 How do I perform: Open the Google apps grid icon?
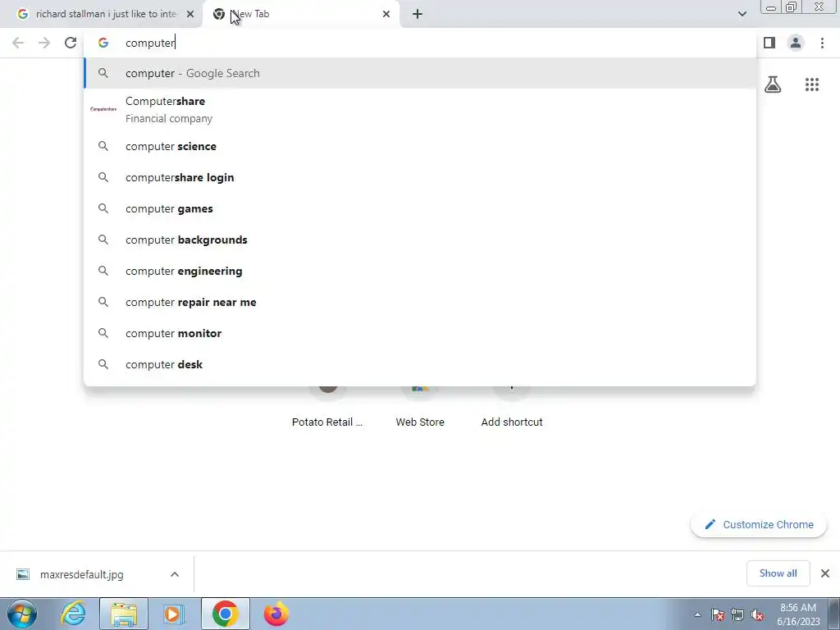click(x=811, y=84)
